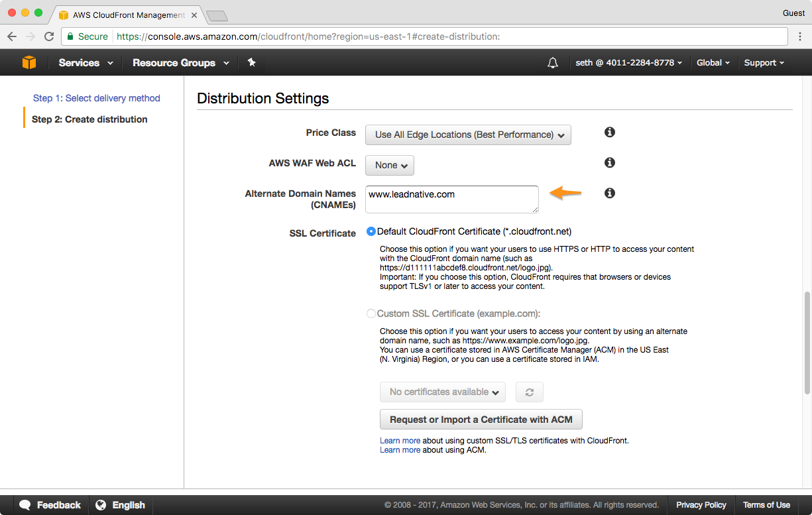Open the notifications bell icon
Viewport: 812px width, 515px height.
click(553, 62)
